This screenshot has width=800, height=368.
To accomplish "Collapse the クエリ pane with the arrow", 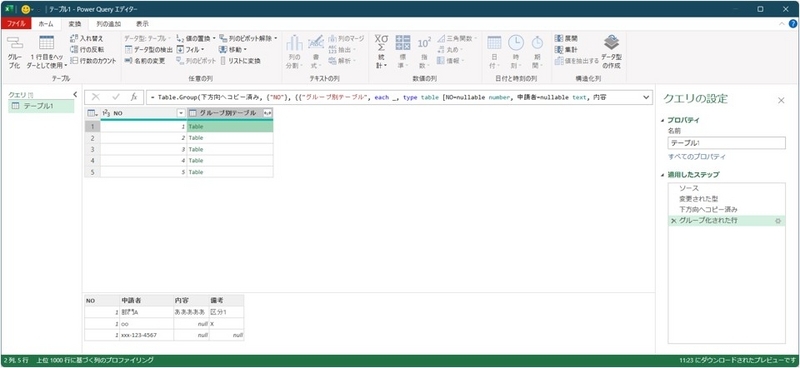I will [76, 94].
